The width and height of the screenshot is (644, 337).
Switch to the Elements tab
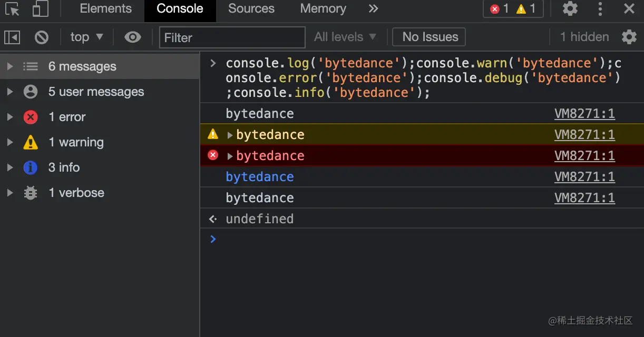point(105,9)
